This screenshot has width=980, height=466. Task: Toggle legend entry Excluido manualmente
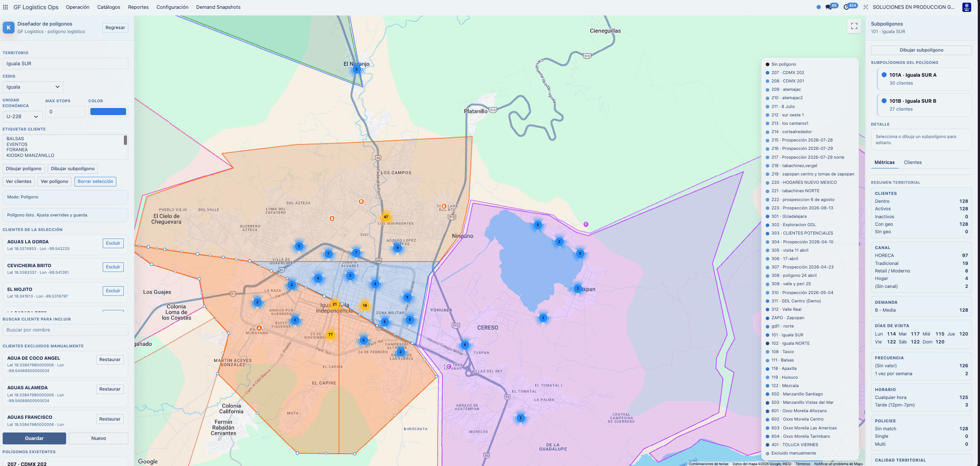pos(791,453)
